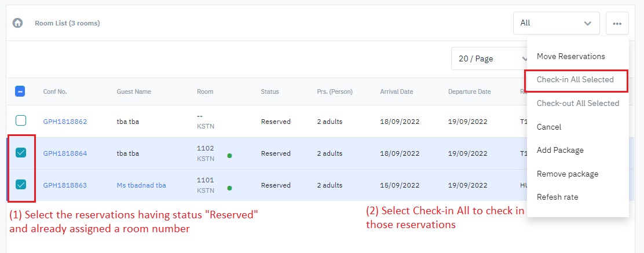
Task: Click green status dot for room 1102
Action: (230, 156)
